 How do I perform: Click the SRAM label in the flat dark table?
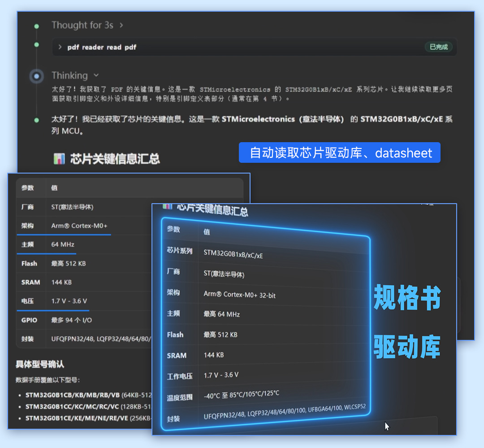pyautogui.click(x=30, y=283)
